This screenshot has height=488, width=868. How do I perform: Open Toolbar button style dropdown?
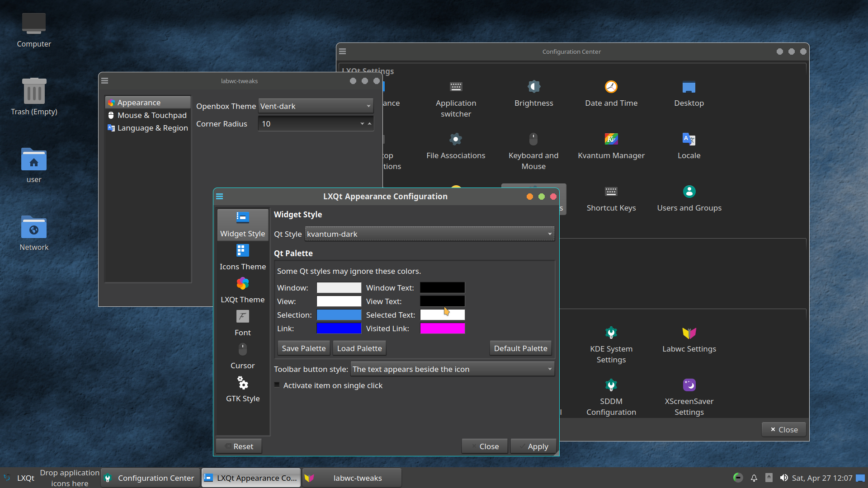pos(452,369)
